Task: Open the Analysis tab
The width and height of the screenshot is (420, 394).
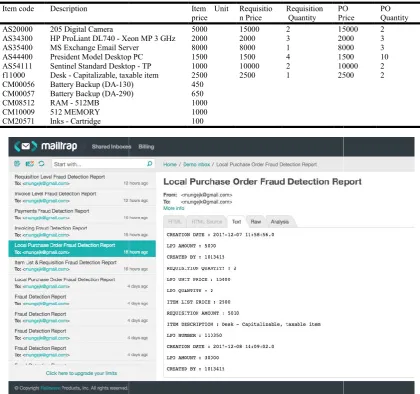Action: (x=280, y=222)
